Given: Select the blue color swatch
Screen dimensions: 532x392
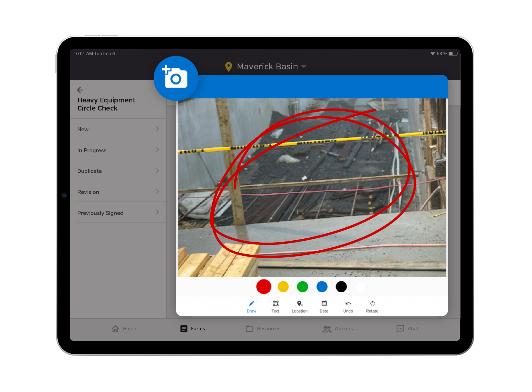Looking at the screenshot, I should click(322, 287).
